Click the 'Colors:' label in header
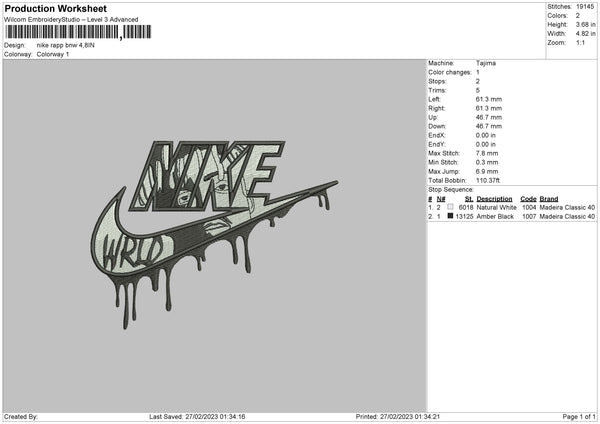Image resolution: width=600 pixels, height=424 pixels. [557, 16]
